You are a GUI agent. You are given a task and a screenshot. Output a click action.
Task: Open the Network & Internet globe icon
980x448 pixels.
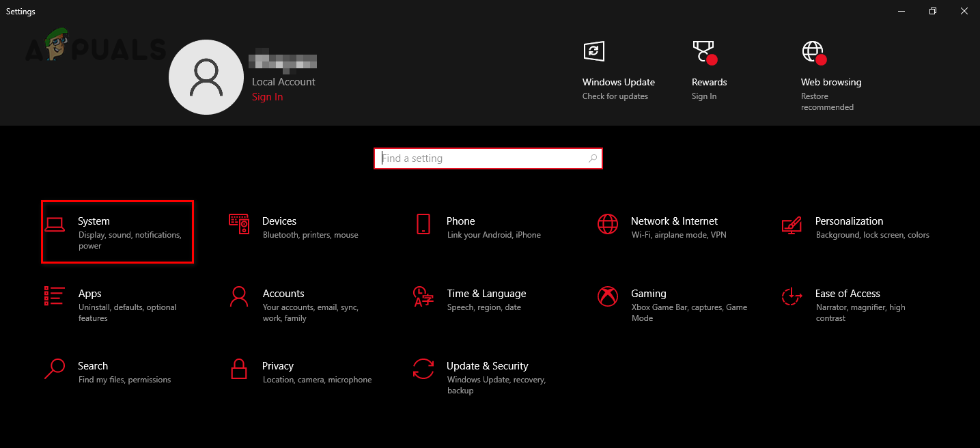pos(608,224)
